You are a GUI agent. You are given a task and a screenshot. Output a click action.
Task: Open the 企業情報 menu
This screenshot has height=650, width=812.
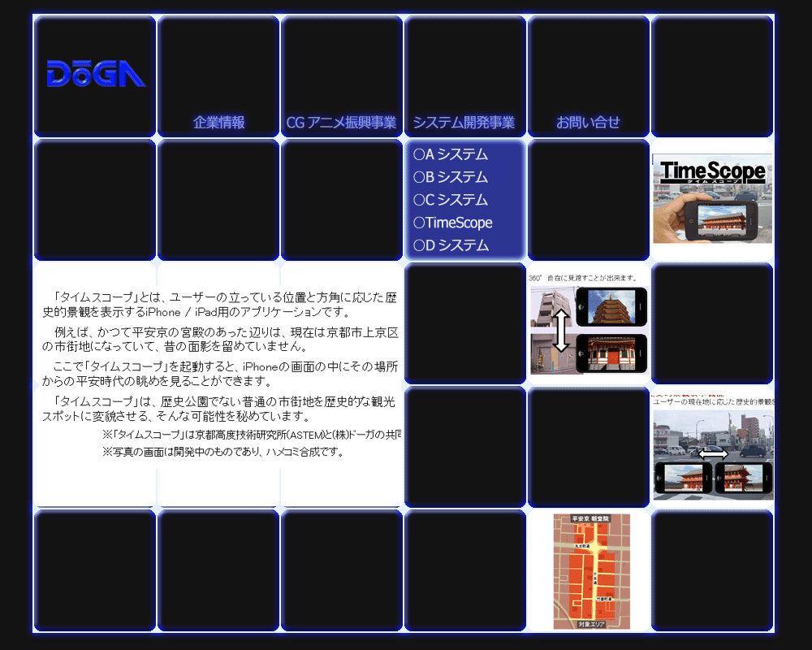click(x=218, y=123)
